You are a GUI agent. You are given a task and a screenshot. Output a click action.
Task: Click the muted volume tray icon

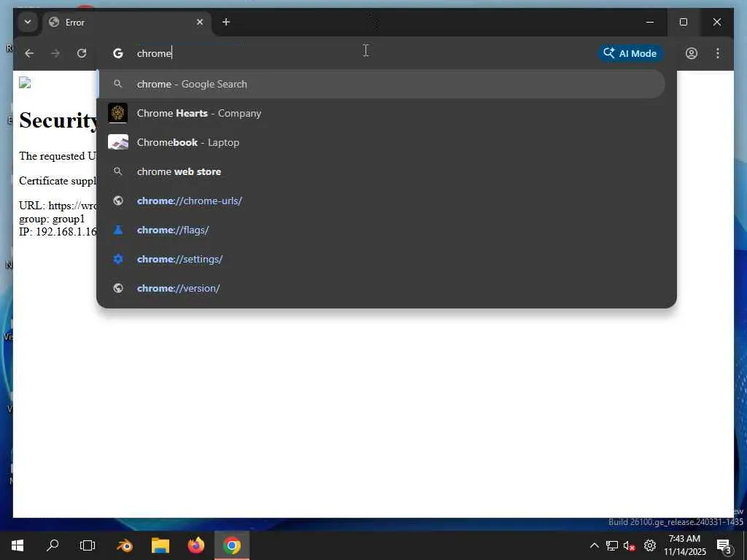pos(629,545)
